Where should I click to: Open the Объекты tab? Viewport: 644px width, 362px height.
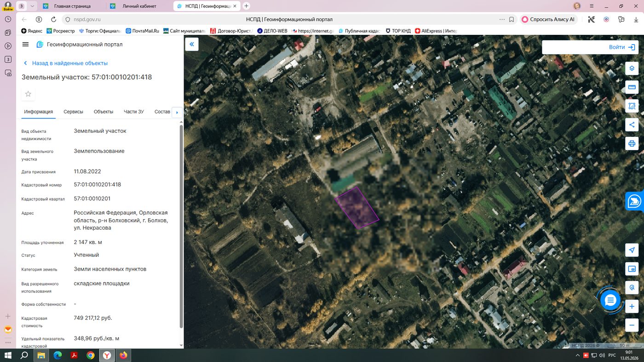[x=103, y=112]
